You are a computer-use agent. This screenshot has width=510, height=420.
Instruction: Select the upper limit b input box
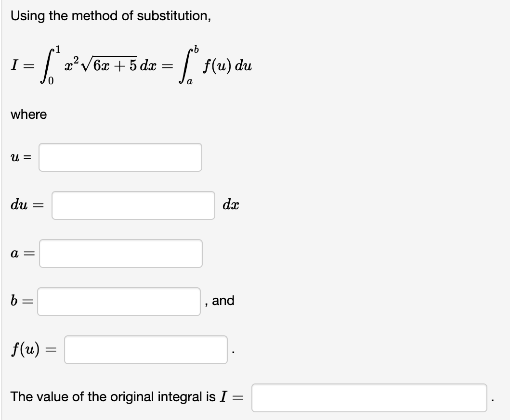pos(118,301)
